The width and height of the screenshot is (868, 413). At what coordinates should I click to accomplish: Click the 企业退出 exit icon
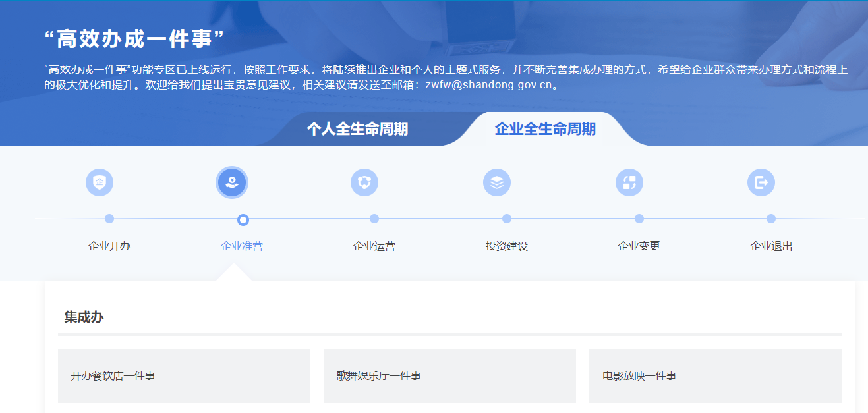click(x=761, y=182)
